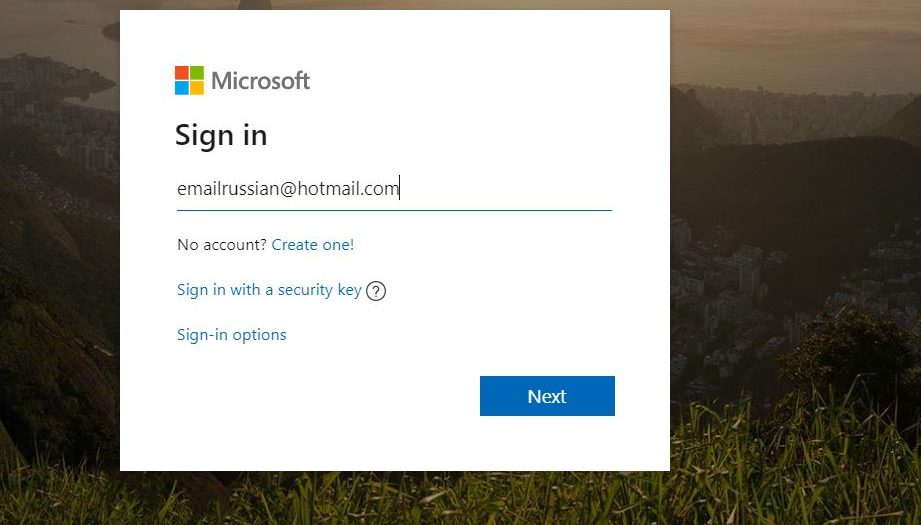Click the blue Next button
921x525 pixels.
pyautogui.click(x=547, y=396)
